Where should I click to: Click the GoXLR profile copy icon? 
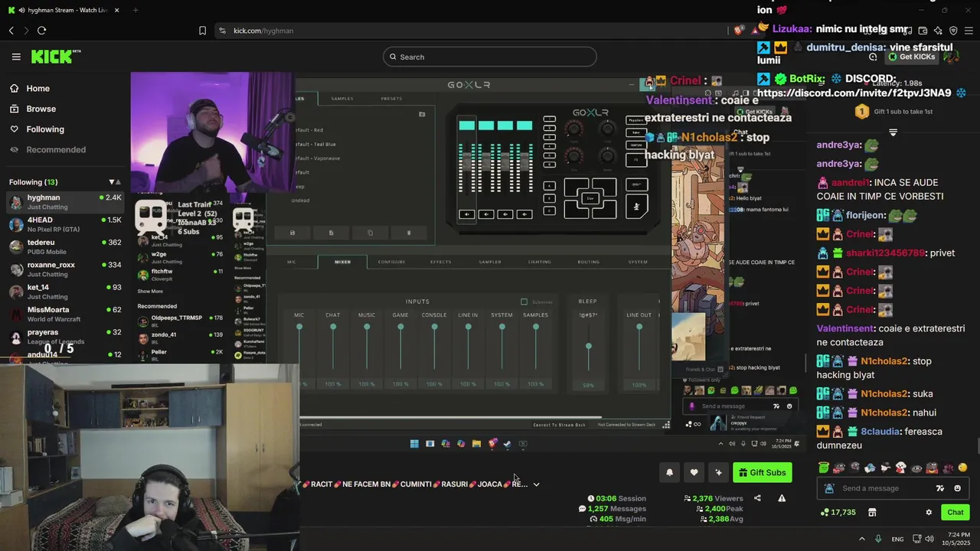370,233
